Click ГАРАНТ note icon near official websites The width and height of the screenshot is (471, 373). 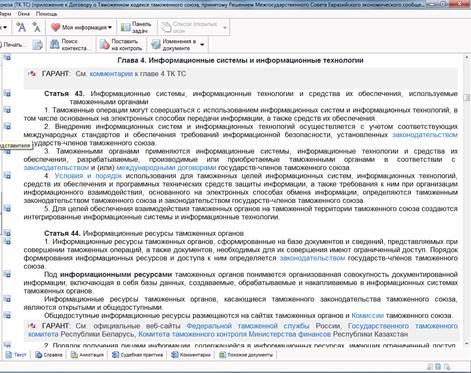tap(32, 325)
